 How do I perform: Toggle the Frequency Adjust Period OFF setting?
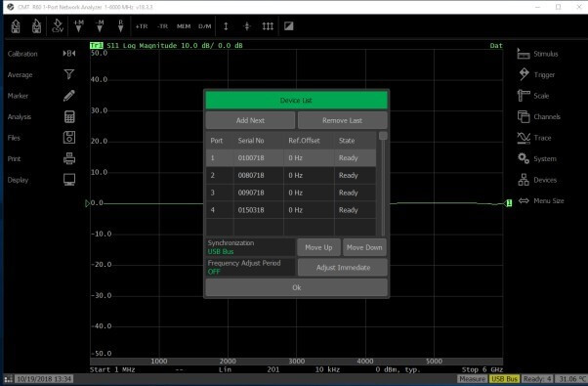pyautogui.click(x=250, y=267)
